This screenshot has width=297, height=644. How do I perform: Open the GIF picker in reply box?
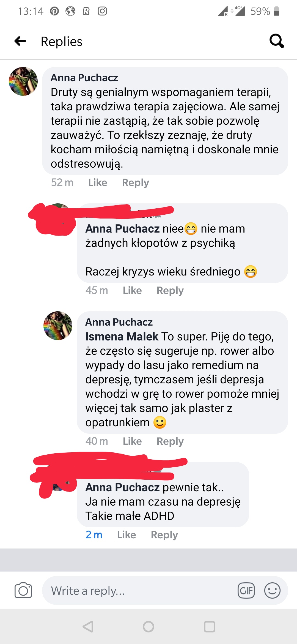246,591
